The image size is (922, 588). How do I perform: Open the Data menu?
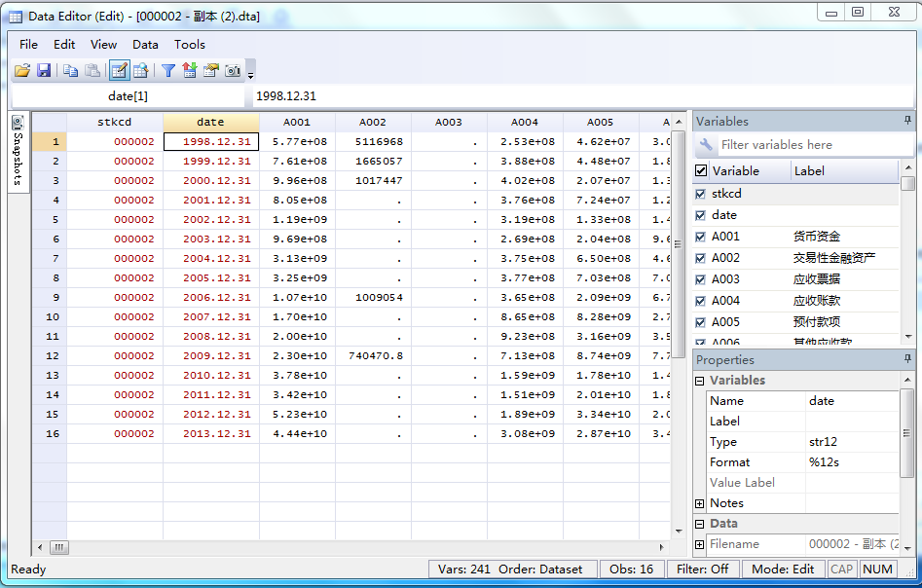coord(145,44)
